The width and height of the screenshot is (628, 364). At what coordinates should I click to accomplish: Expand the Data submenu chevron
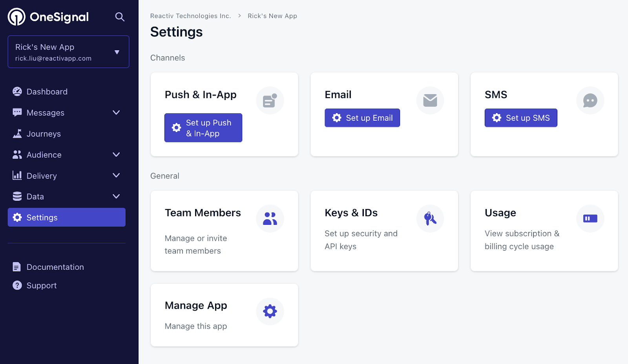click(116, 197)
